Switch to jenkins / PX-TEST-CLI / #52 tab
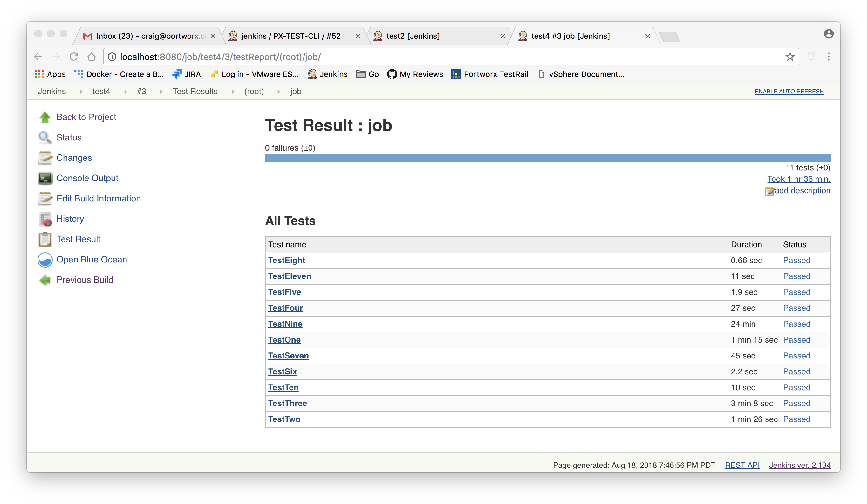Screen dimensions: 867x504 tap(291, 36)
